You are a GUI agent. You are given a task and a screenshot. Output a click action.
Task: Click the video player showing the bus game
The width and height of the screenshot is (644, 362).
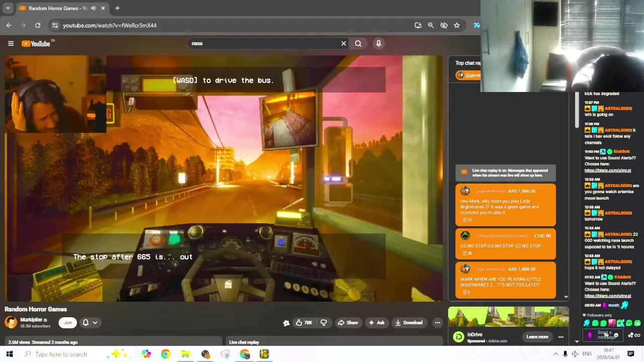224,178
